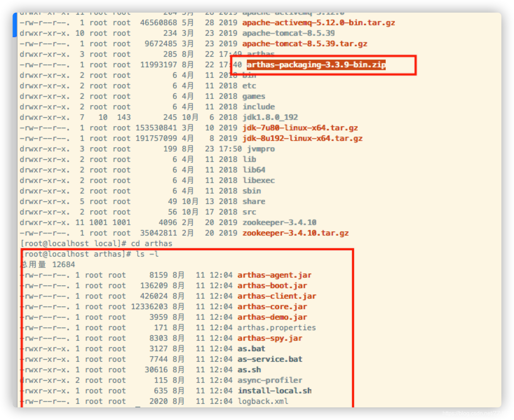The image size is (514, 420).
Task: Click file size 46560868 of activemq archive
Action: [x=158, y=23]
